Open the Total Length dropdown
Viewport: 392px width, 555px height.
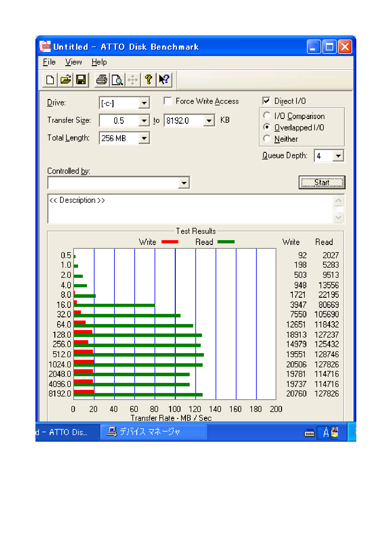point(144,138)
